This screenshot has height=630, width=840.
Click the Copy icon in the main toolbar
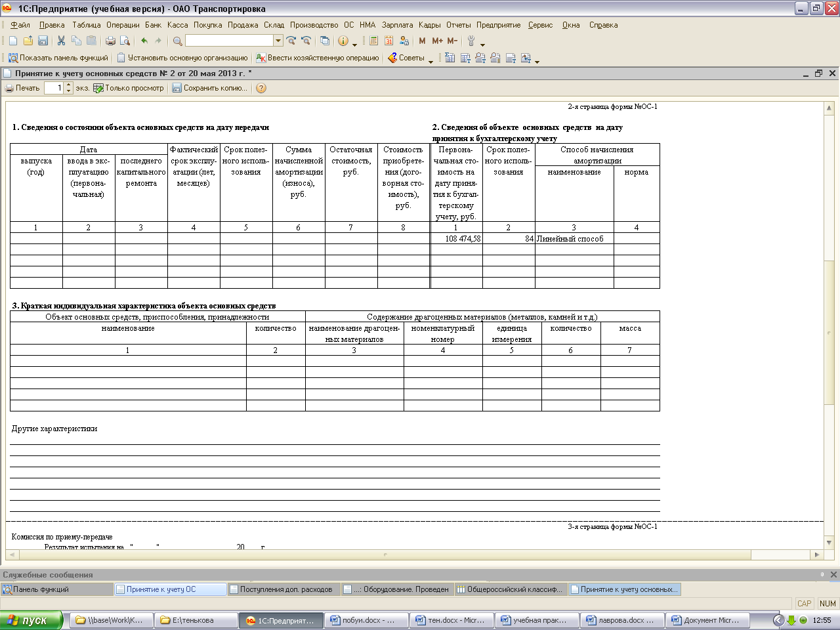[77, 41]
